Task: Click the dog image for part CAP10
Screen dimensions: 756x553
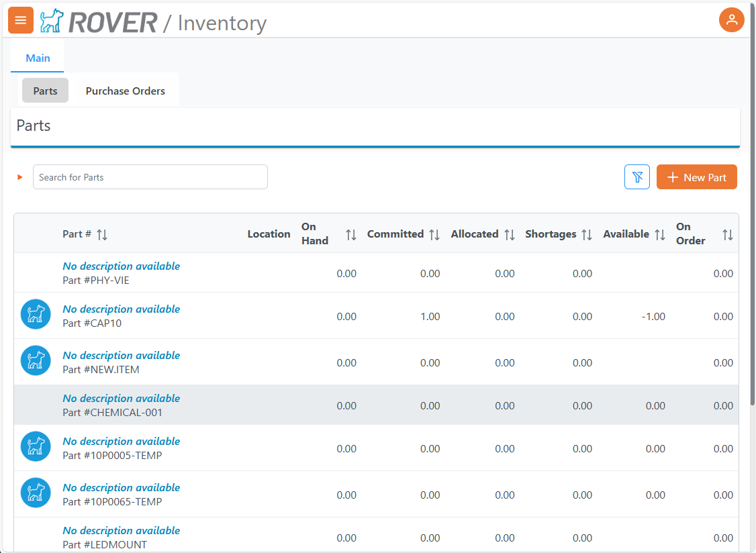Action: coord(36,315)
